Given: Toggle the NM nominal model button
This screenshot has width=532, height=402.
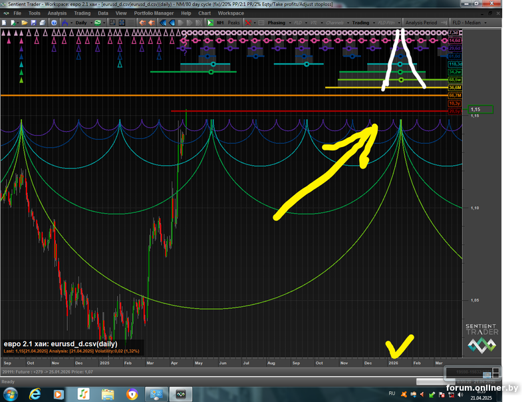Looking at the screenshot, I should click(220, 23).
